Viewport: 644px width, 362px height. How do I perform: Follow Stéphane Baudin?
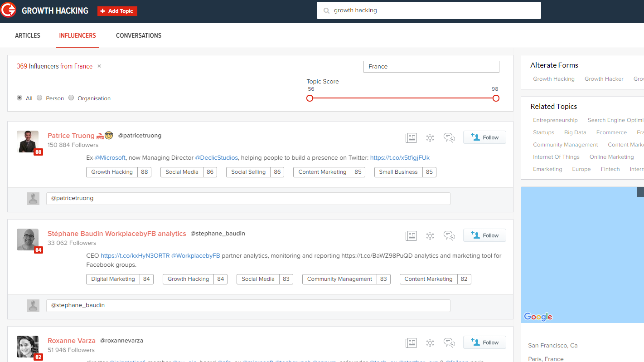click(x=484, y=235)
